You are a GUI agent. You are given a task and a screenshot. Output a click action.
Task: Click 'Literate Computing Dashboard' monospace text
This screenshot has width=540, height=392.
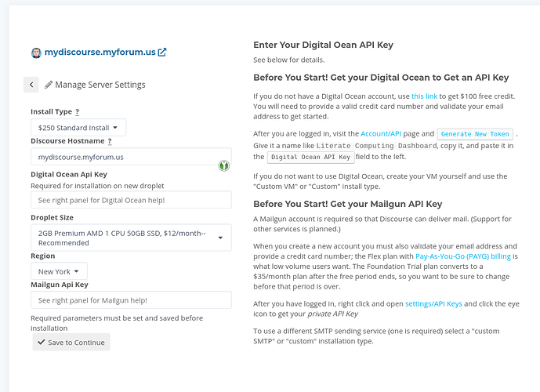[x=376, y=146]
